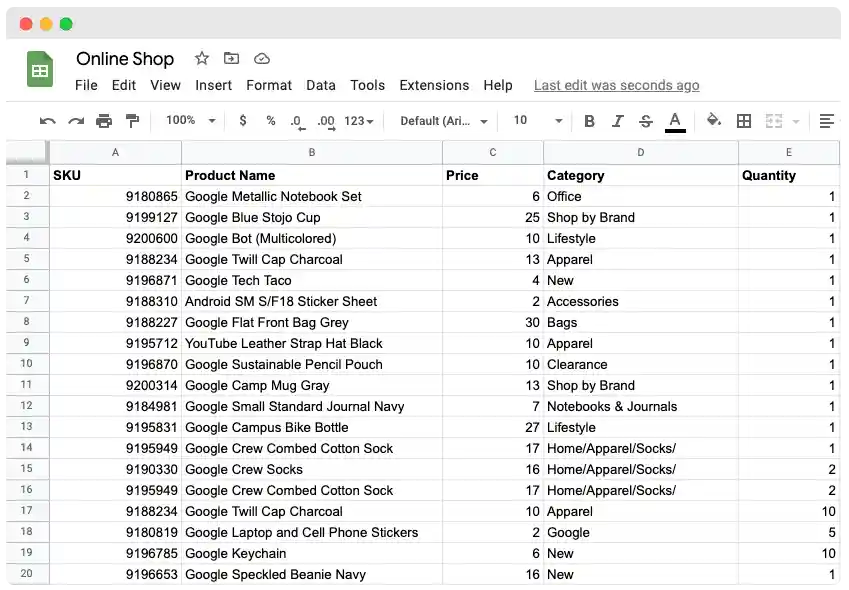Open the View menu
849x590 pixels.
165,86
